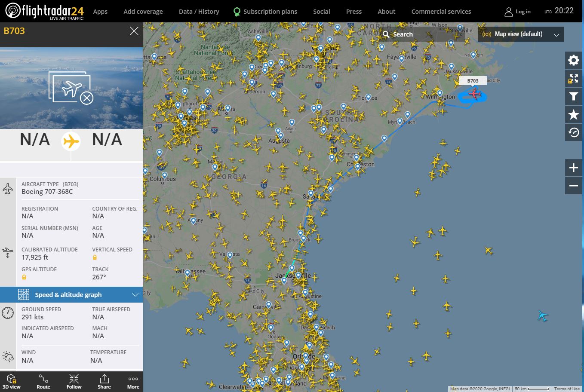Click the missing aircraft photo placeholder
The width and height of the screenshot is (584, 392).
point(71,88)
